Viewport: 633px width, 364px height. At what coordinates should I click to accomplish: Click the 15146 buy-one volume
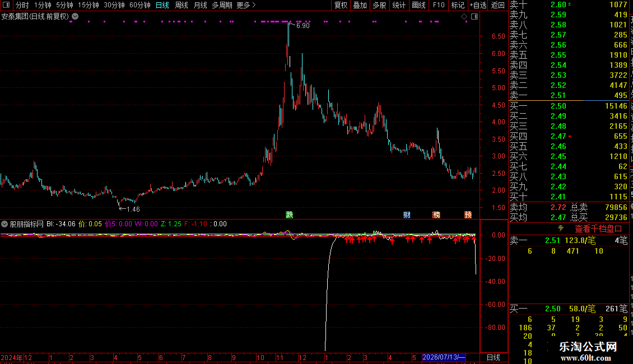click(616, 106)
